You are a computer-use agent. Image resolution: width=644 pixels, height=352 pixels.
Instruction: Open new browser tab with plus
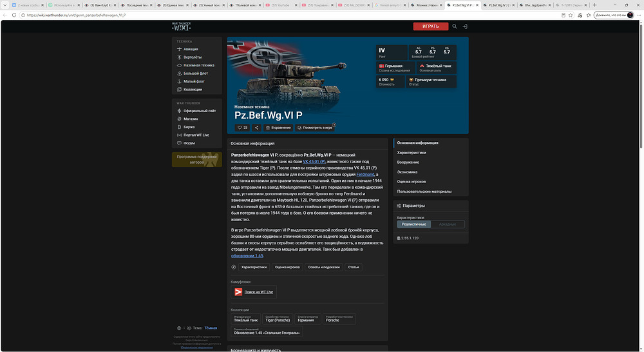pyautogui.click(x=594, y=5)
